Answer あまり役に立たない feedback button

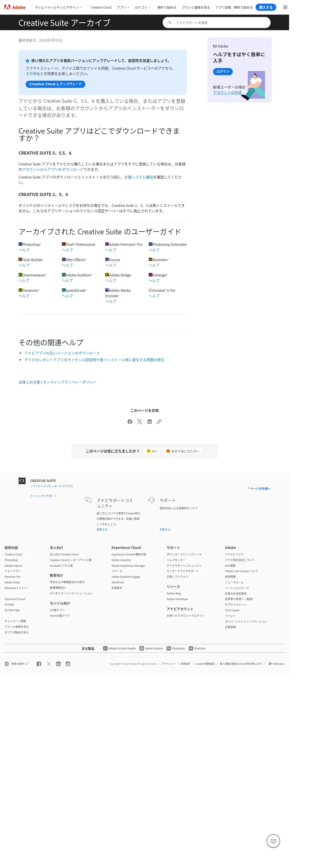tap(183, 451)
